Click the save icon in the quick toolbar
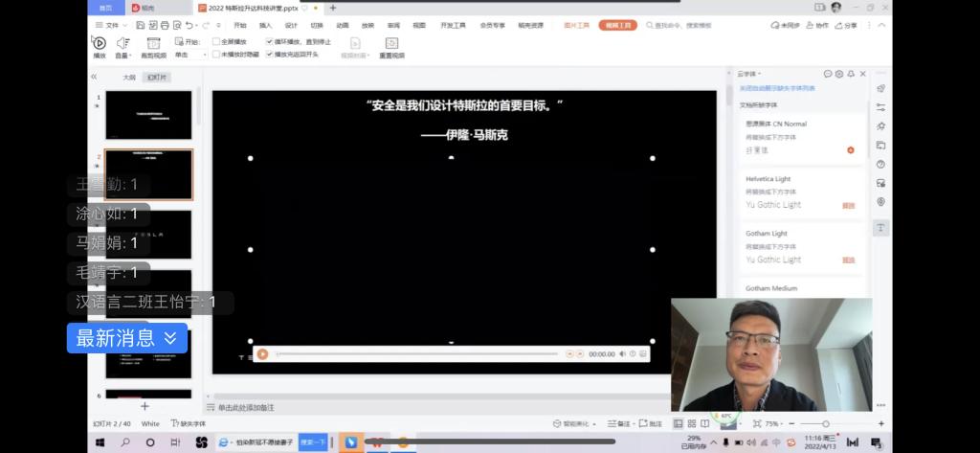The image size is (980, 453). tap(140, 25)
